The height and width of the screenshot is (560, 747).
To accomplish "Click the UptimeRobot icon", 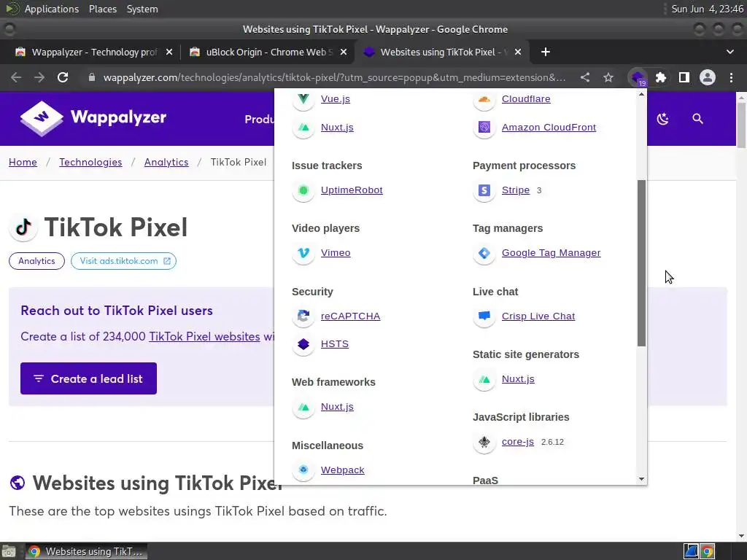I will pyautogui.click(x=303, y=190).
